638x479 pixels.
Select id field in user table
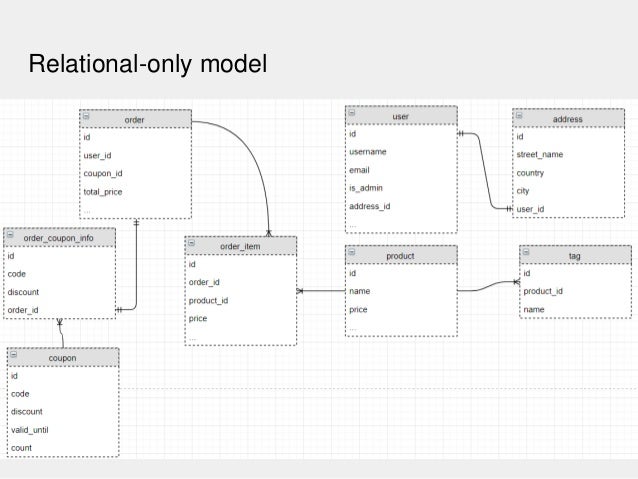401,134
